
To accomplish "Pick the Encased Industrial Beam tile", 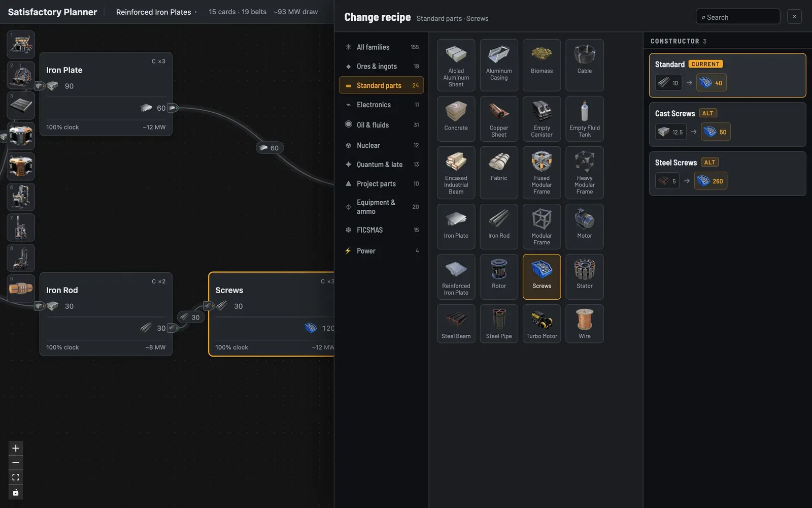I will [456, 173].
